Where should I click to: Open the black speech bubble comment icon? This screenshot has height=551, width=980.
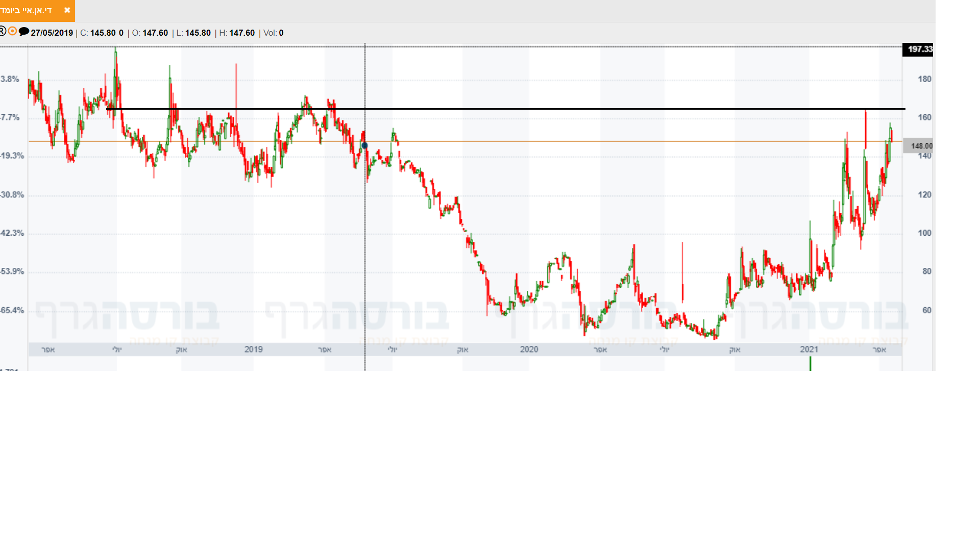pos(23,32)
